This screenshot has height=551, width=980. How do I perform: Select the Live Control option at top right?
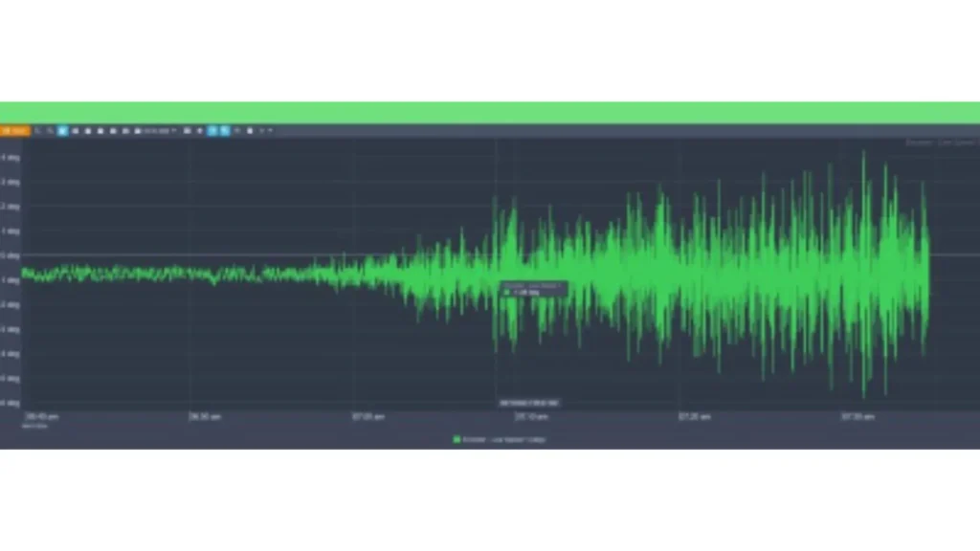[x=957, y=142]
